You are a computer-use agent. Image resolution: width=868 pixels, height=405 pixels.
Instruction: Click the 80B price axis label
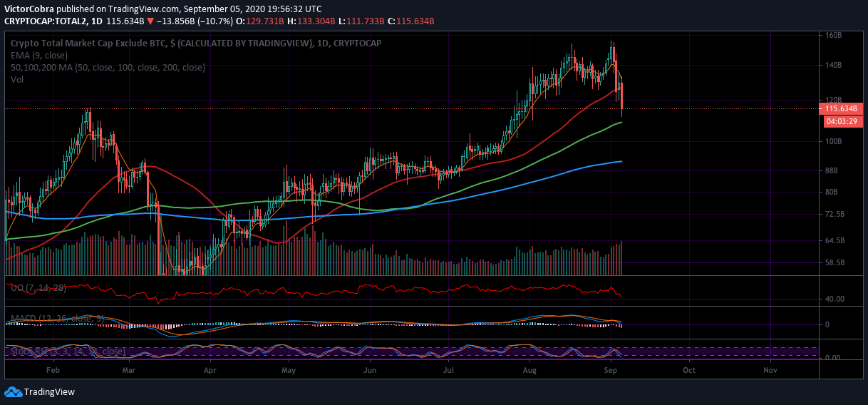(x=832, y=193)
